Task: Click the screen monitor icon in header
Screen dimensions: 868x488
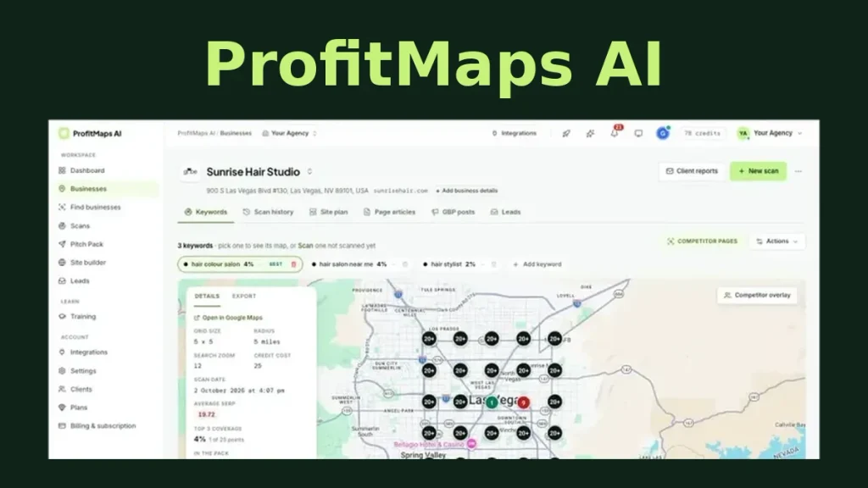Action: click(638, 133)
